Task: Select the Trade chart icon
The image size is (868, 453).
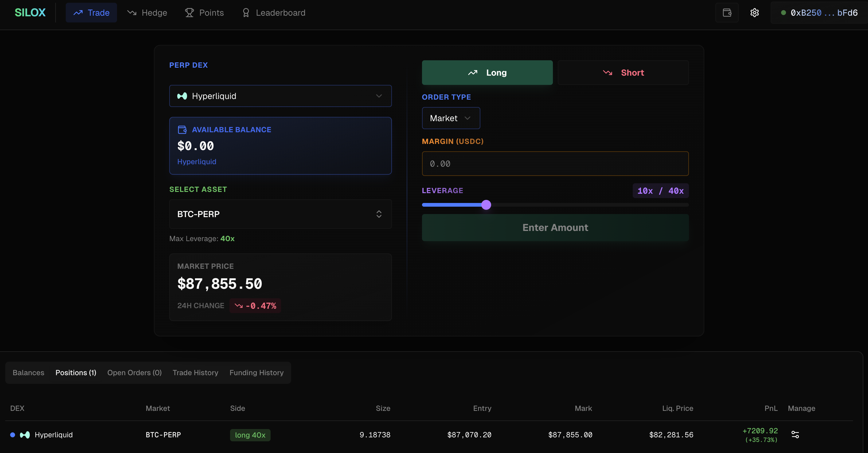Action: pyautogui.click(x=78, y=13)
